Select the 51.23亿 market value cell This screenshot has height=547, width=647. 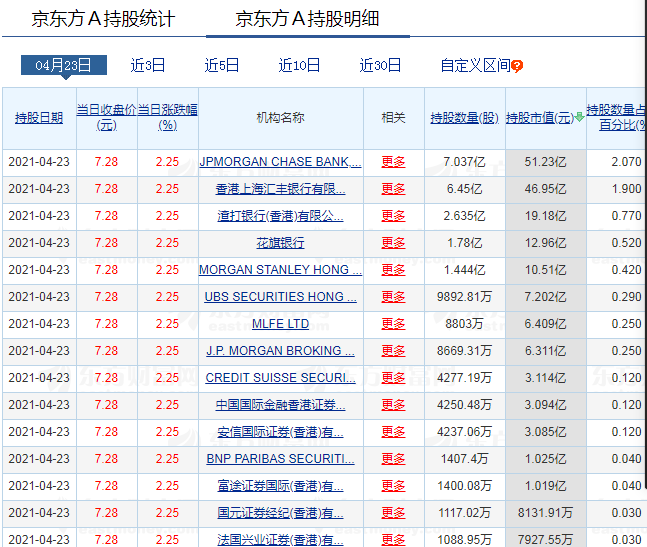(545, 162)
